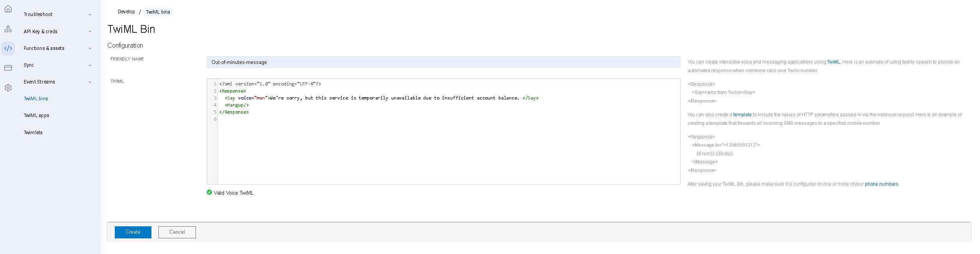Select TwiML bins in the sidebar
The height and width of the screenshot is (254, 980).
point(36,99)
